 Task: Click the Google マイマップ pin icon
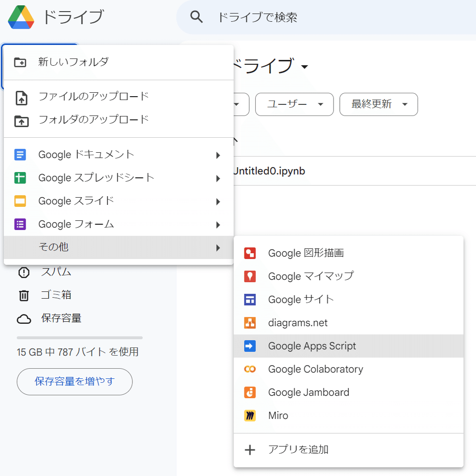click(250, 276)
